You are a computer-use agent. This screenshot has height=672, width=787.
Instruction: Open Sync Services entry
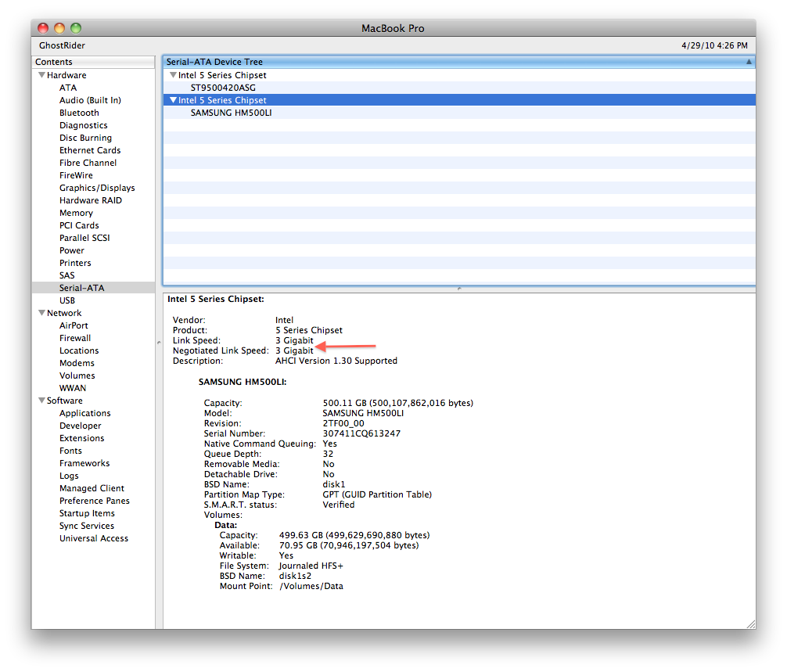tap(87, 526)
